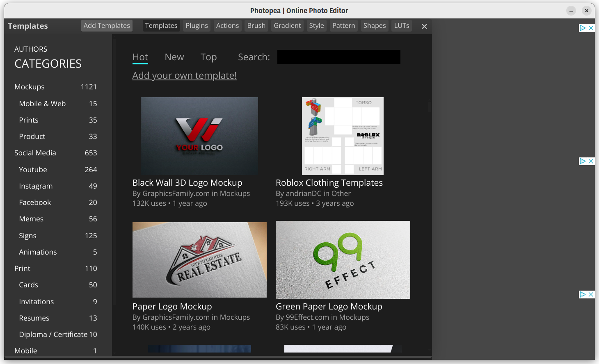Image resolution: width=599 pixels, height=364 pixels.
Task: Click 'Green Paper Logo Mockup' title
Action: tap(329, 307)
